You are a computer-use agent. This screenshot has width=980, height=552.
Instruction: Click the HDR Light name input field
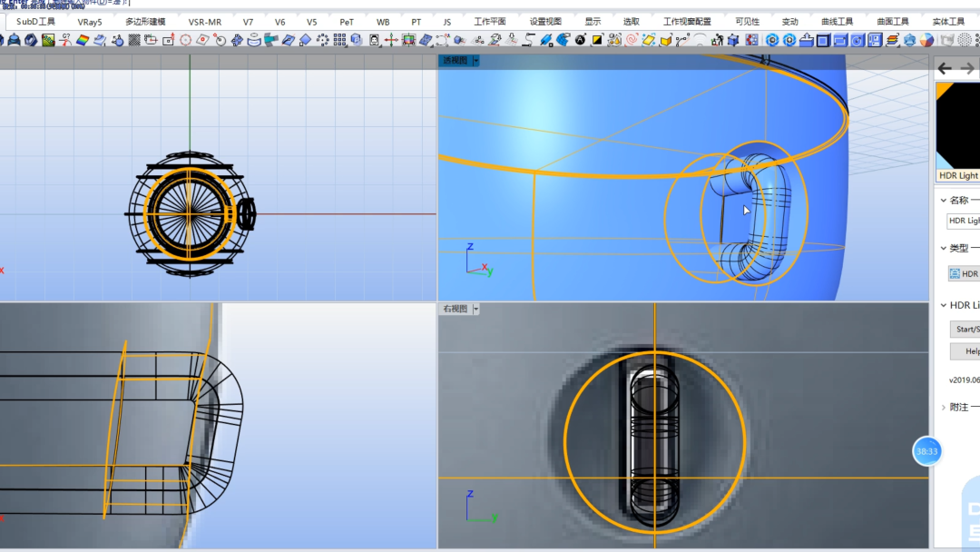963,221
